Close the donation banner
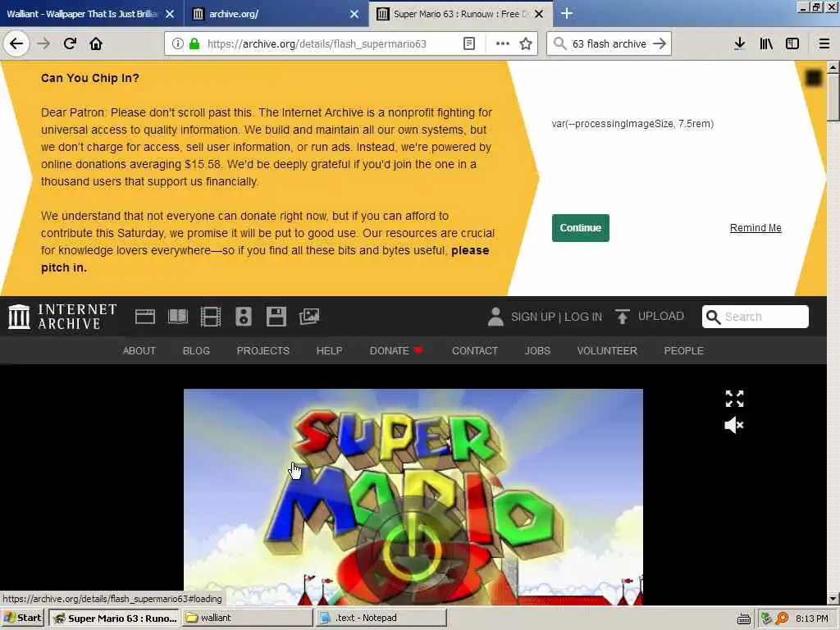This screenshot has width=840, height=630. coord(813,78)
